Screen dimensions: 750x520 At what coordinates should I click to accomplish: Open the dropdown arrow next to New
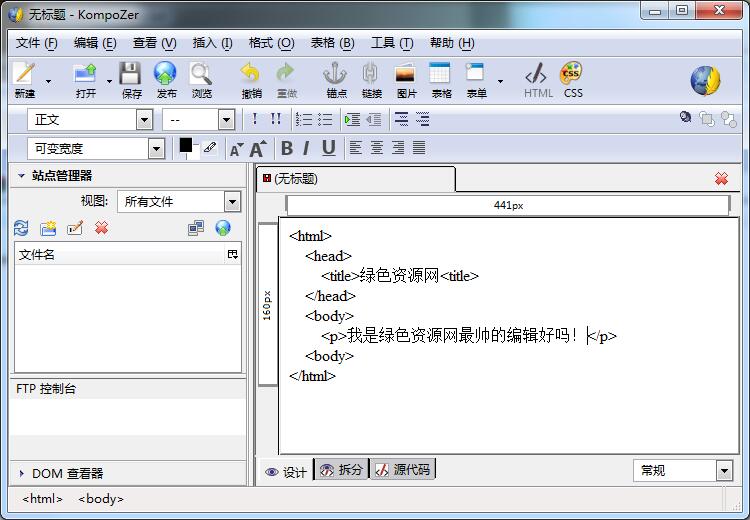48,81
